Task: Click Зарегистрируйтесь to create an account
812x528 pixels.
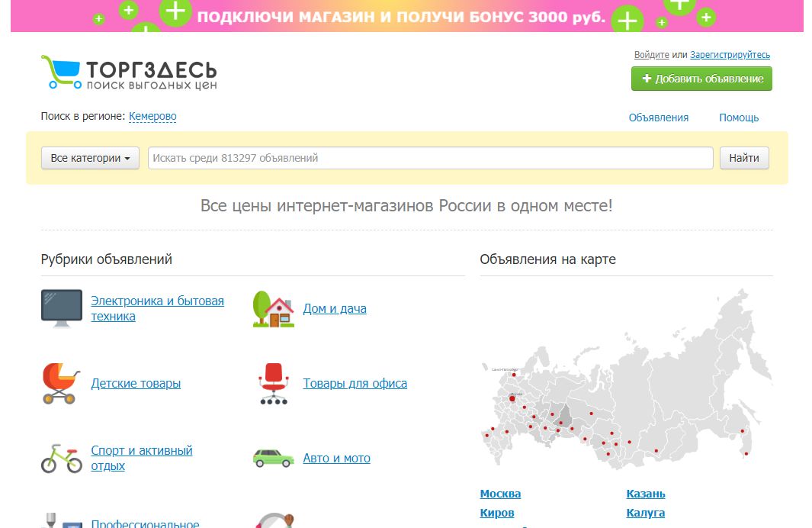Action: (729, 54)
